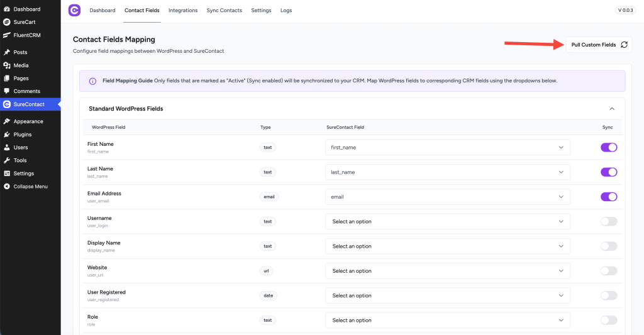644x335 pixels.
Task: Click the Media icon in sidebar
Action: [7, 65]
